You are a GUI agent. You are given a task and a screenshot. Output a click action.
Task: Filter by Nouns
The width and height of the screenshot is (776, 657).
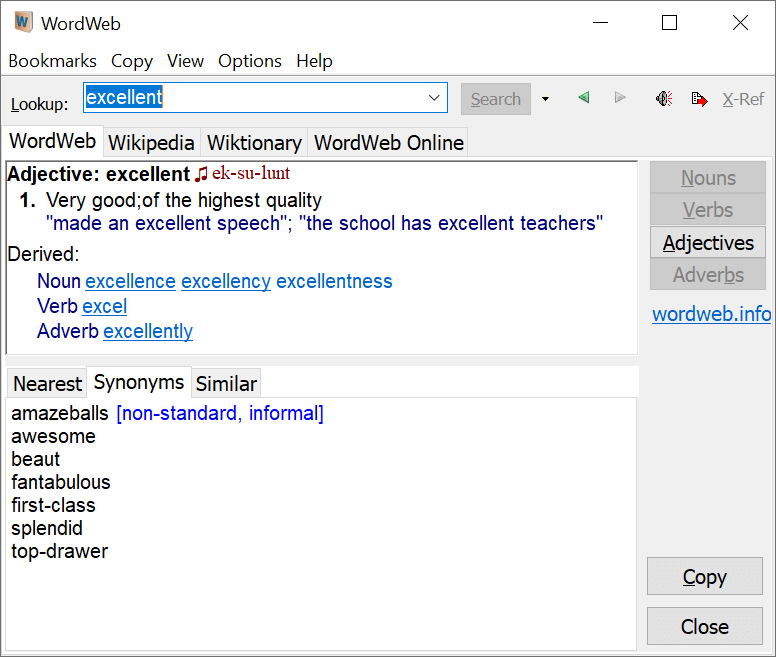708,177
